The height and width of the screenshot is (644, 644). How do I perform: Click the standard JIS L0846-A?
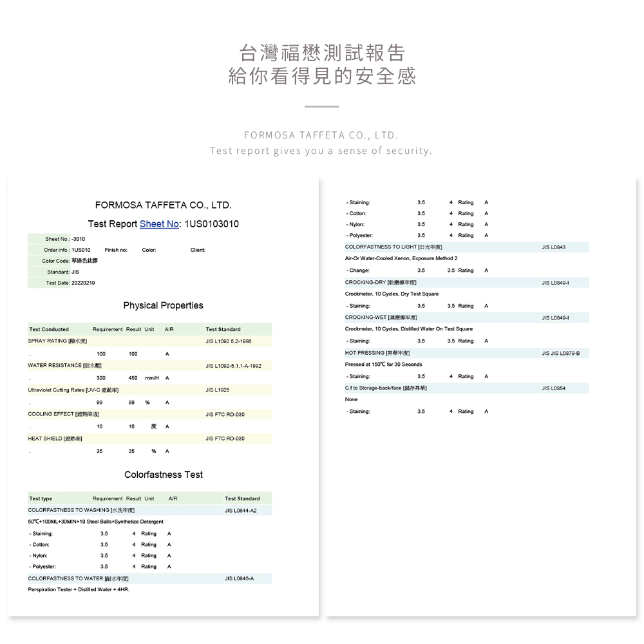tap(239, 578)
